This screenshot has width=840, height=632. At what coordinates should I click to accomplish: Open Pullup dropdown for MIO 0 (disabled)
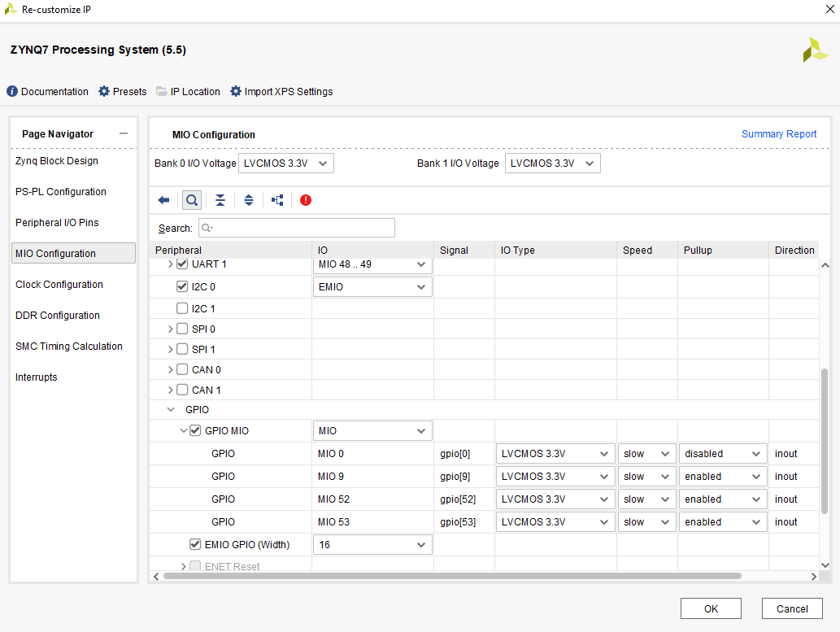pyautogui.click(x=723, y=454)
